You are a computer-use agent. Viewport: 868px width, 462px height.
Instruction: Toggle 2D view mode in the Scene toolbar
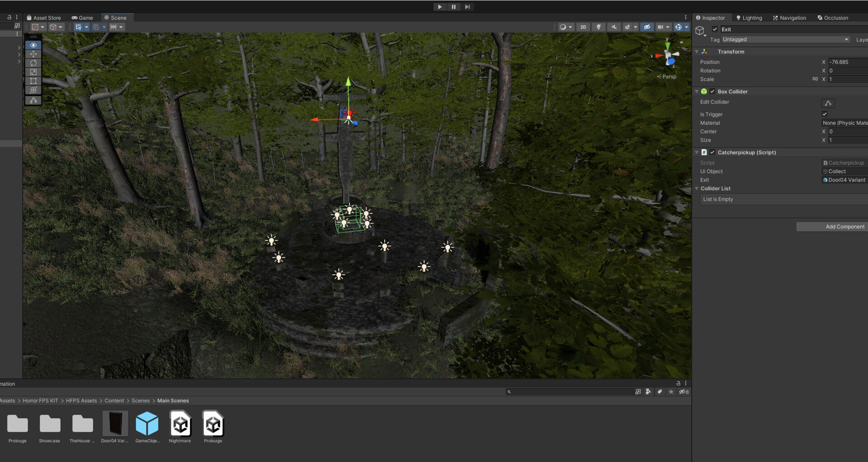[x=583, y=27]
